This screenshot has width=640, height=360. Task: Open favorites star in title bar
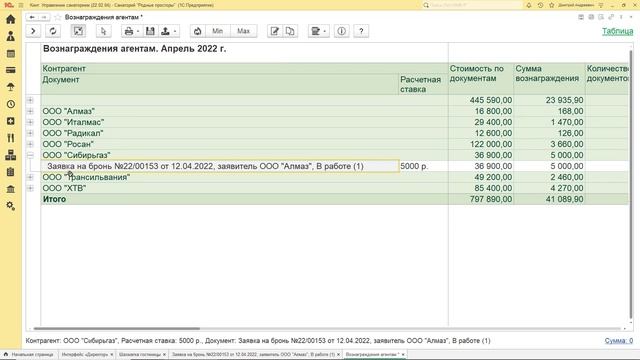(551, 5)
